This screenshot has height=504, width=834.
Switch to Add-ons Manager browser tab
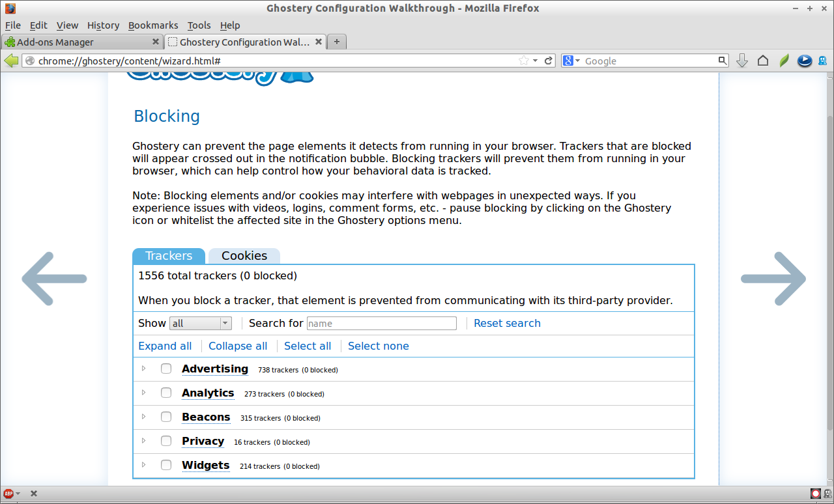click(81, 42)
